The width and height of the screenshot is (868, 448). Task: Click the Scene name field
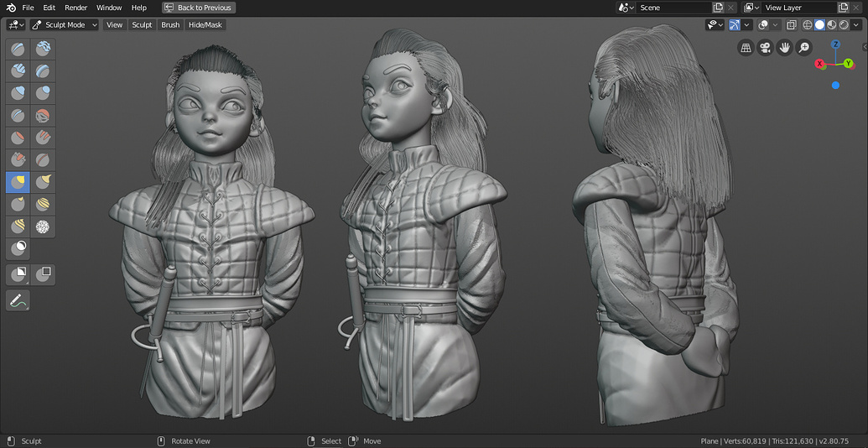(x=673, y=8)
